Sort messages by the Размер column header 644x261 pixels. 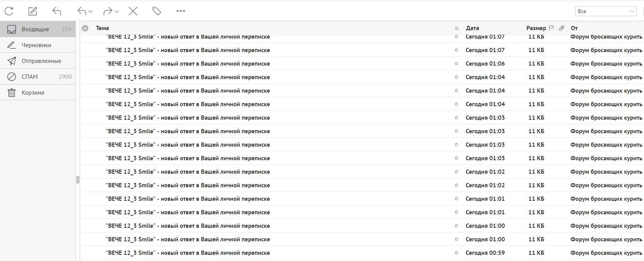536,28
